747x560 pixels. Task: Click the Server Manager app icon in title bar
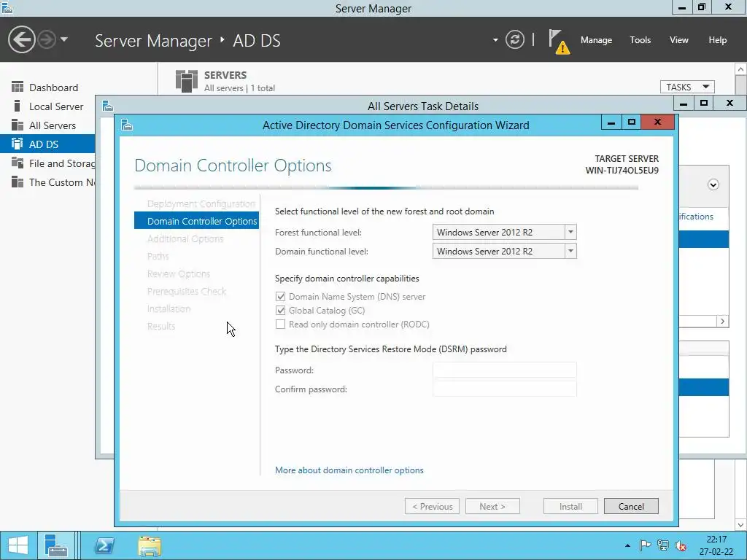pos(7,7)
